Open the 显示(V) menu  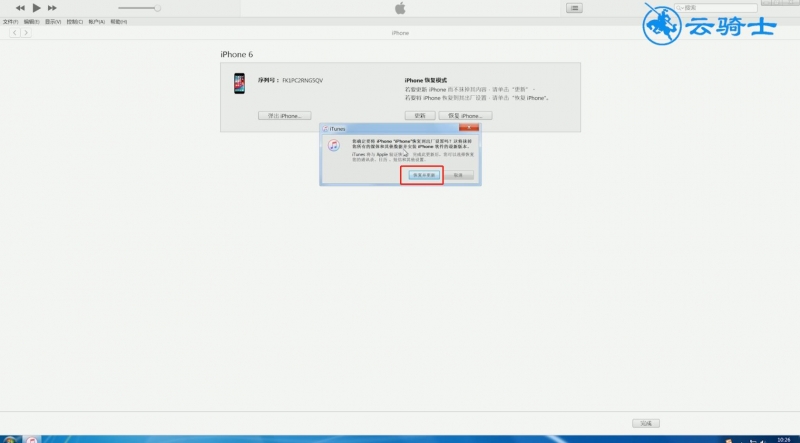[53, 21]
